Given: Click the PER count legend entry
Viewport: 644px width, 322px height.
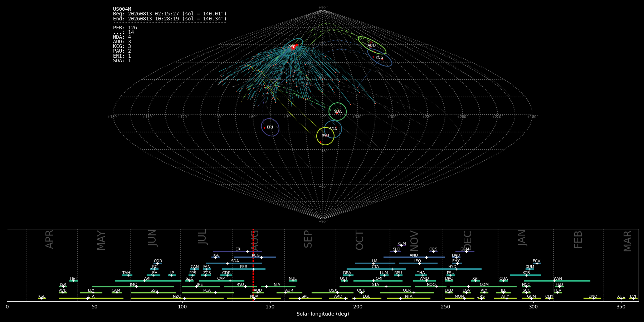Looking at the screenshot, I should (x=125, y=28).
